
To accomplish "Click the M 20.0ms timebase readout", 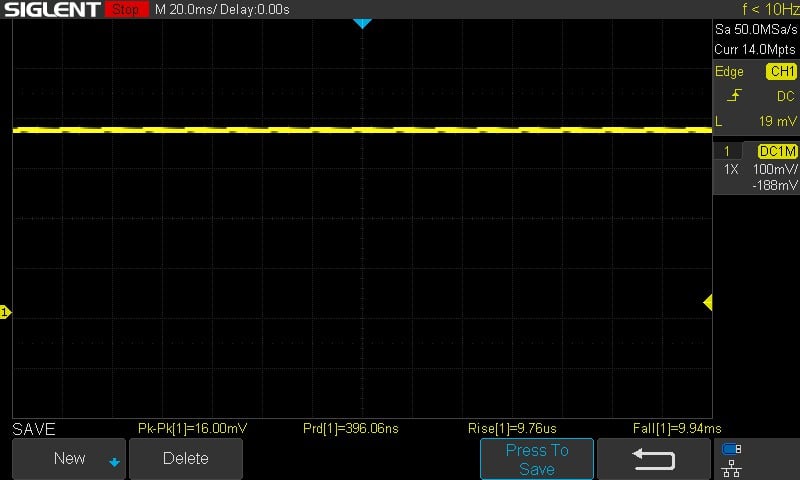I will coord(186,10).
